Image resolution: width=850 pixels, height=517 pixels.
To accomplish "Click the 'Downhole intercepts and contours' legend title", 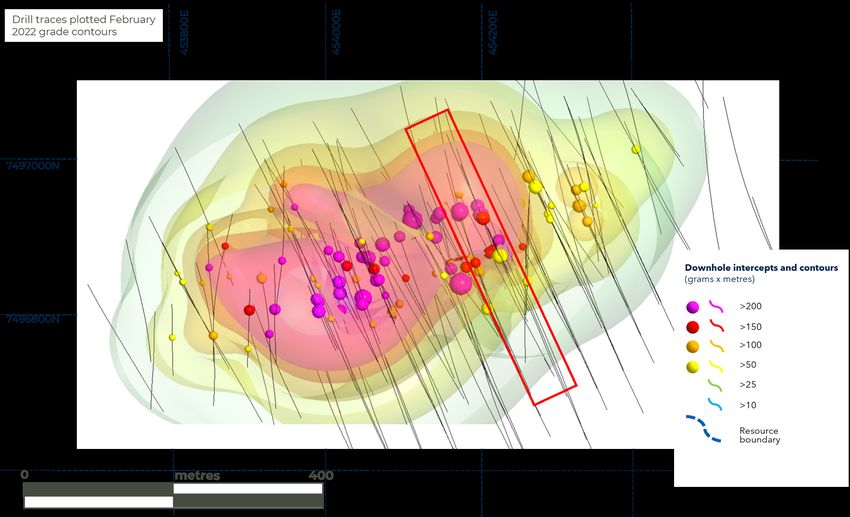I will pos(761,268).
